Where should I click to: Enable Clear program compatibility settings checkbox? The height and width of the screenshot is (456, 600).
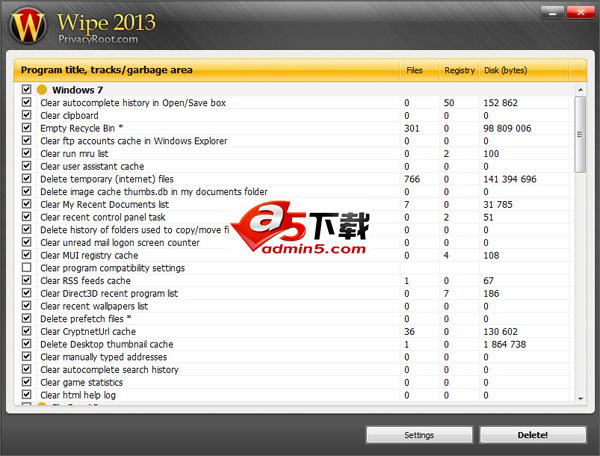tap(26, 267)
